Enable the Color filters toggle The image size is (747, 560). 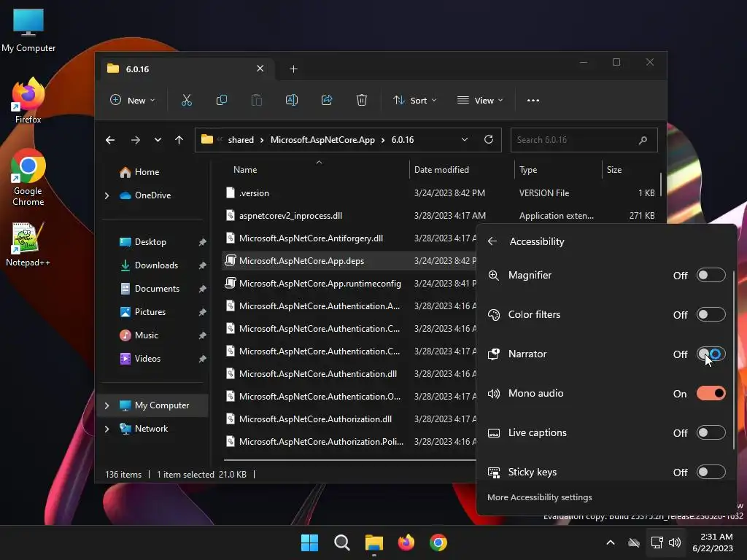pos(711,315)
